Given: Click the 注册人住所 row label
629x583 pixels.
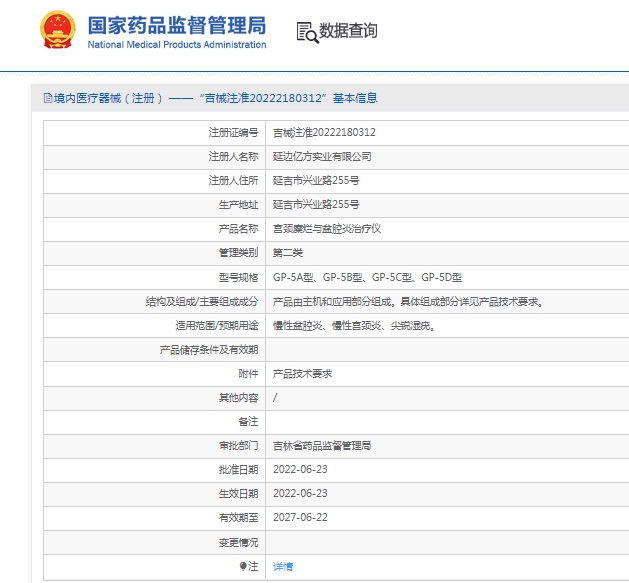Looking at the screenshot, I should (233, 181).
